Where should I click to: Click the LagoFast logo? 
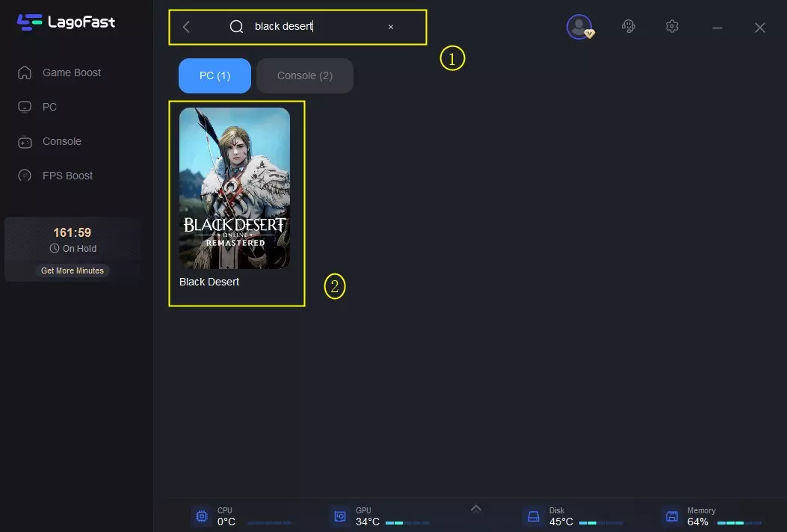coord(66,22)
